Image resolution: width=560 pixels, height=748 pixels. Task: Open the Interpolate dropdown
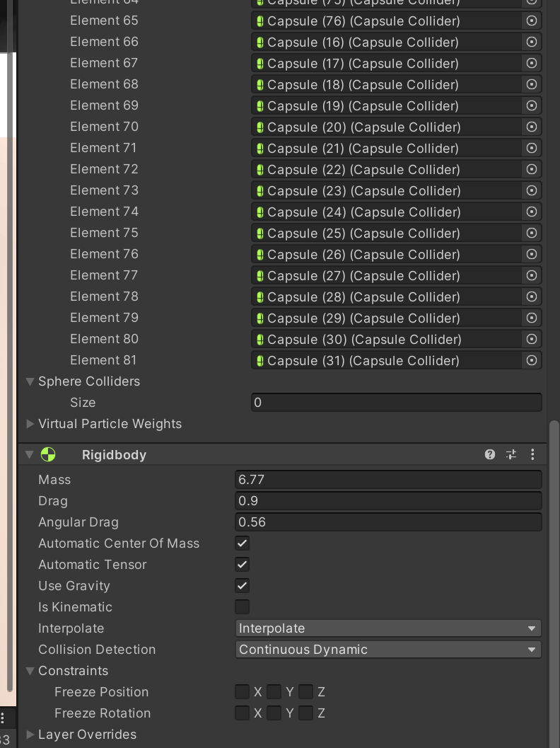(388, 628)
